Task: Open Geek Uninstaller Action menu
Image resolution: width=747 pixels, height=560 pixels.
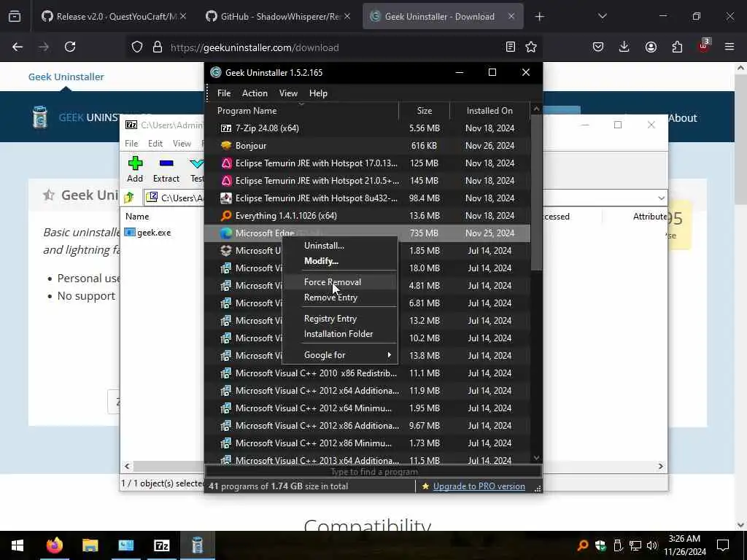Action: pyautogui.click(x=255, y=93)
